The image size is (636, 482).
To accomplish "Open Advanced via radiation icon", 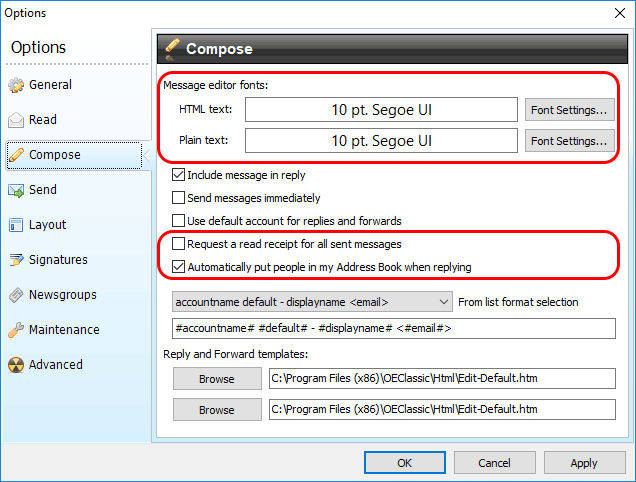I will point(16,365).
